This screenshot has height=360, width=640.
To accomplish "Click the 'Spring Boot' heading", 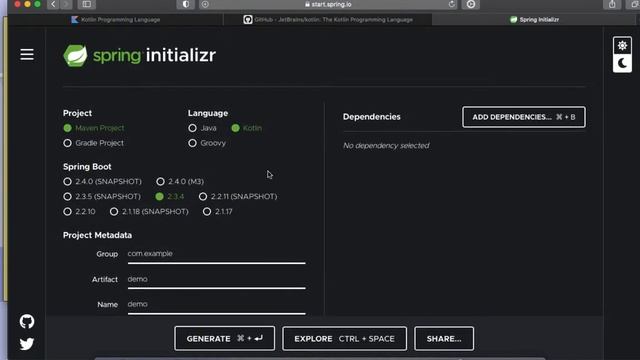I will tap(87, 167).
